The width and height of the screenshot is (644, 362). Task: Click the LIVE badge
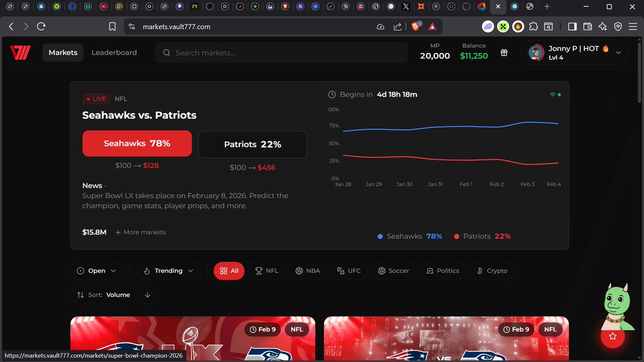(97, 99)
